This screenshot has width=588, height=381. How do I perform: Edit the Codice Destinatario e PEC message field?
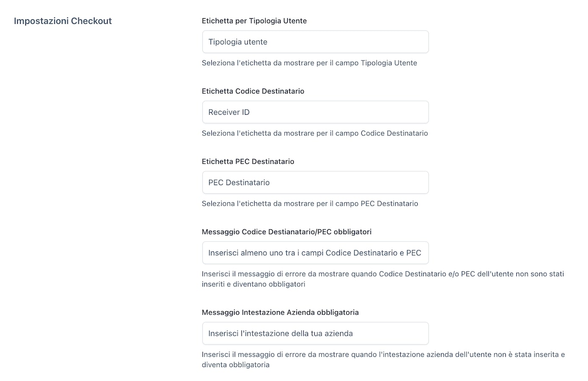point(315,253)
